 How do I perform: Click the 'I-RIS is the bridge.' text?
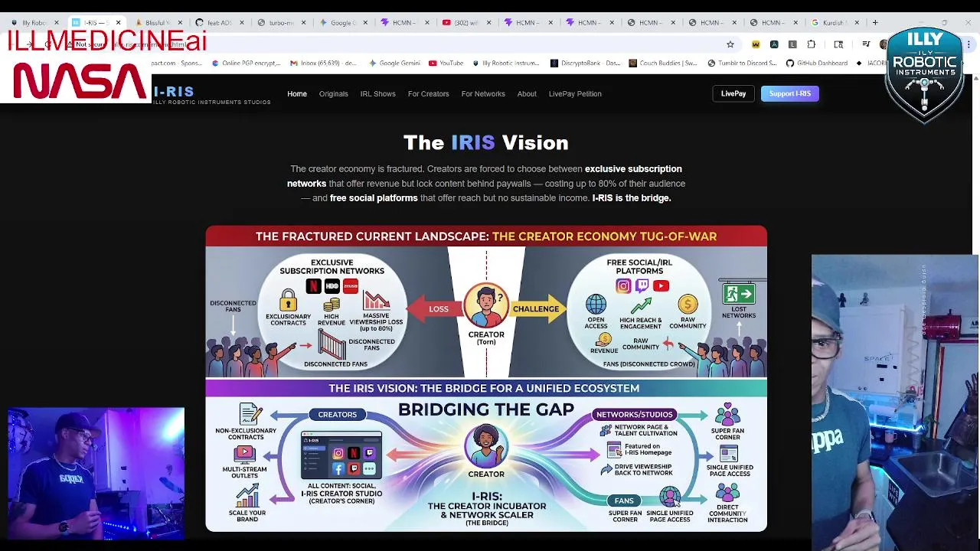click(632, 198)
